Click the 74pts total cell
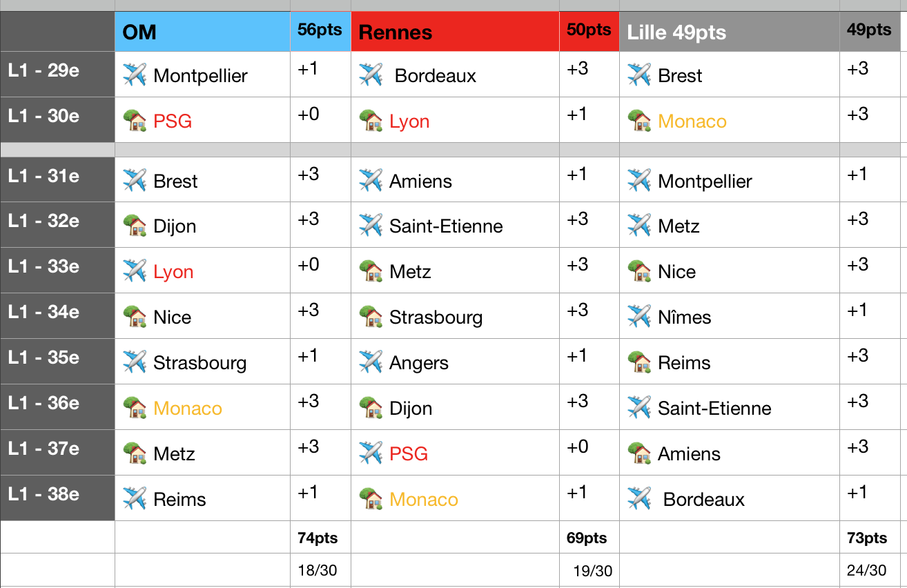 coord(321,538)
